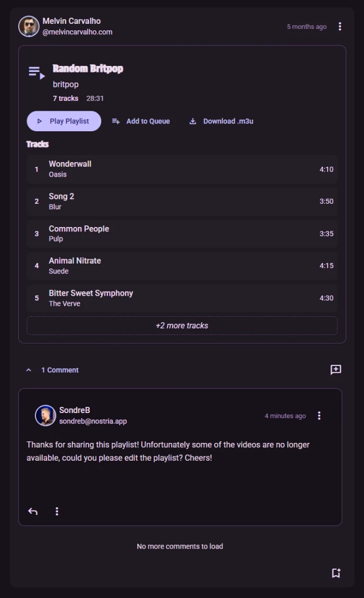Choose the Animal Nitrate track by Suede
The image size is (364, 598).
[182, 266]
